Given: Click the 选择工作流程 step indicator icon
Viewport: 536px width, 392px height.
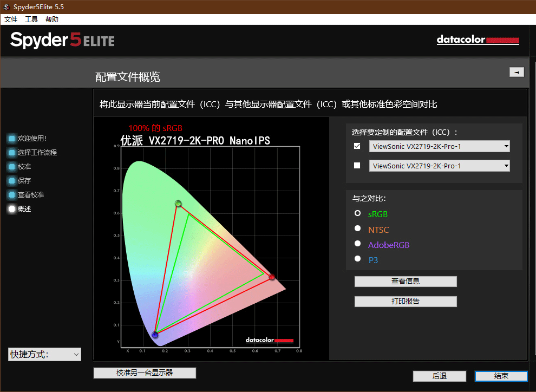Looking at the screenshot, I should coord(12,153).
